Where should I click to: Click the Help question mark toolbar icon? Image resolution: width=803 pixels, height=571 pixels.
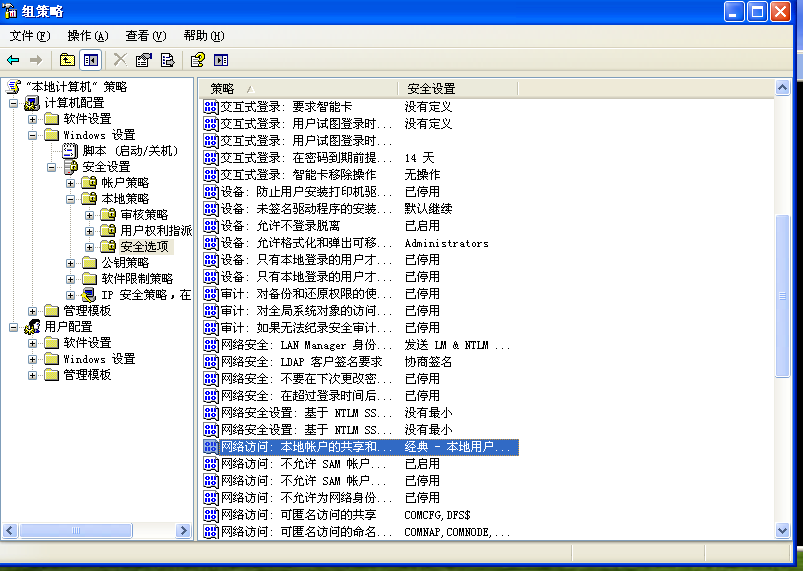pos(198,60)
